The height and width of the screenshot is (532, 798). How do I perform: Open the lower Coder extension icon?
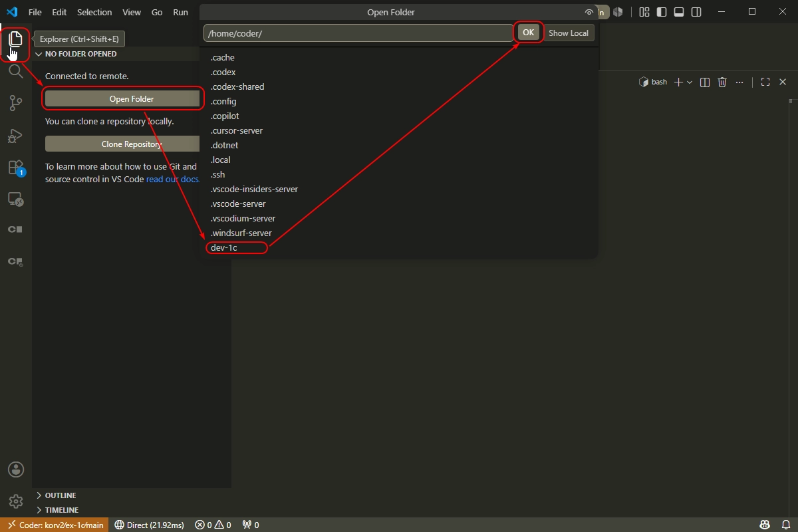[x=15, y=261]
